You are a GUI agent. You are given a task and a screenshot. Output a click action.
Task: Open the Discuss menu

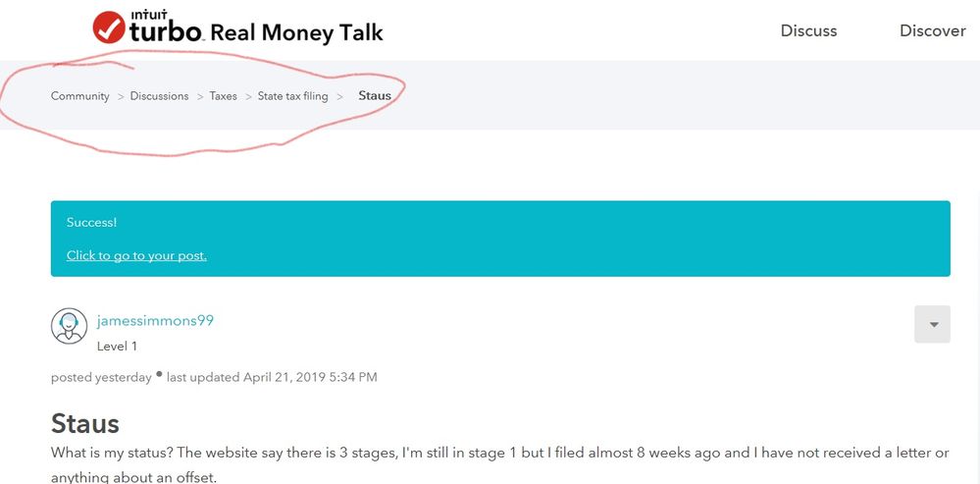click(x=808, y=30)
